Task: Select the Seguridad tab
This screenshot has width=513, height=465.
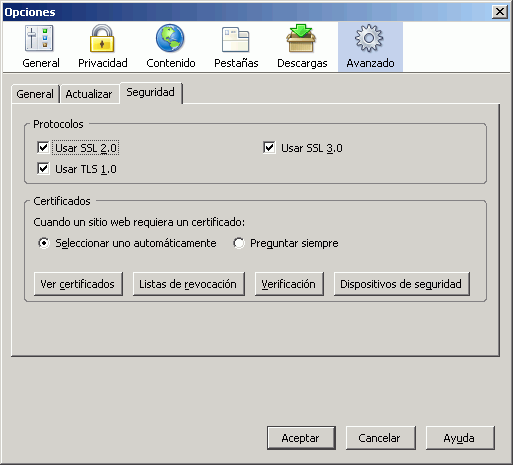Action: coord(151,93)
